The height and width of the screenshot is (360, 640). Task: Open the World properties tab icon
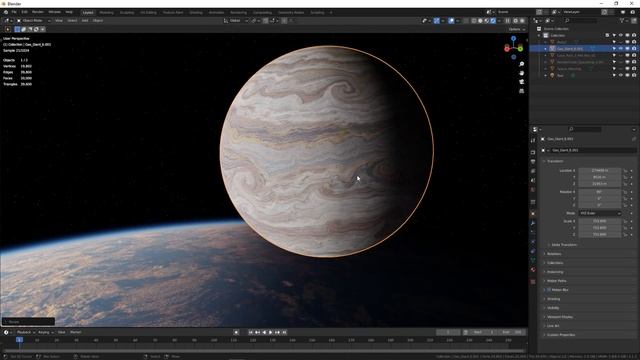(533, 190)
